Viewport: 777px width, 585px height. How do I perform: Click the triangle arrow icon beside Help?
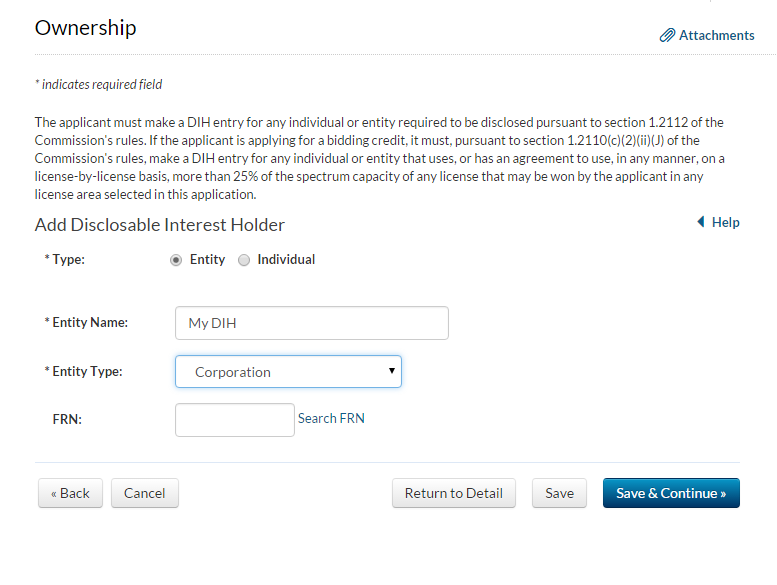pyautogui.click(x=700, y=222)
